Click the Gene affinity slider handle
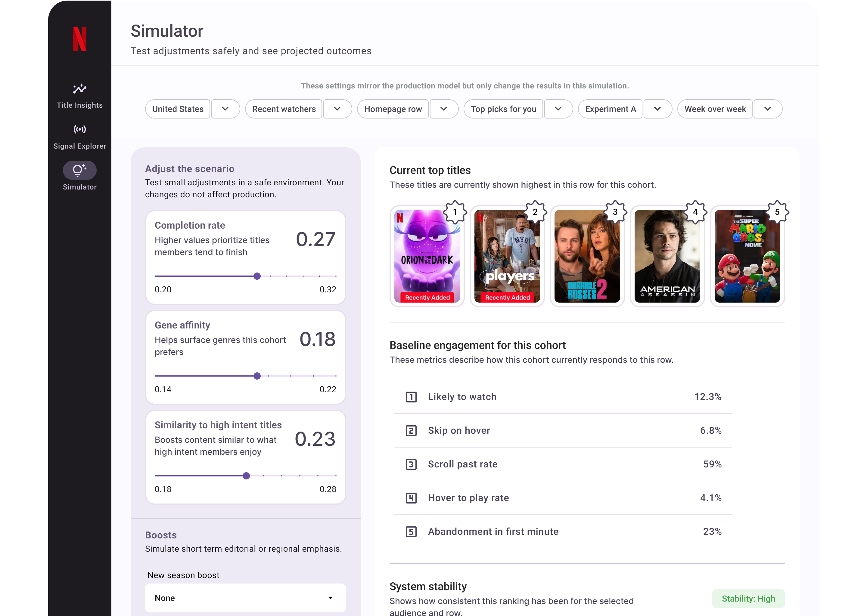 coord(257,376)
